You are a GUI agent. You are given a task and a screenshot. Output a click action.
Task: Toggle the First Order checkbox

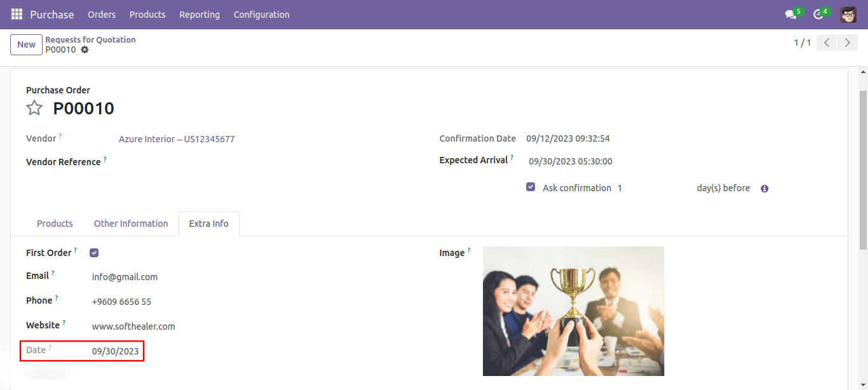tap(94, 253)
